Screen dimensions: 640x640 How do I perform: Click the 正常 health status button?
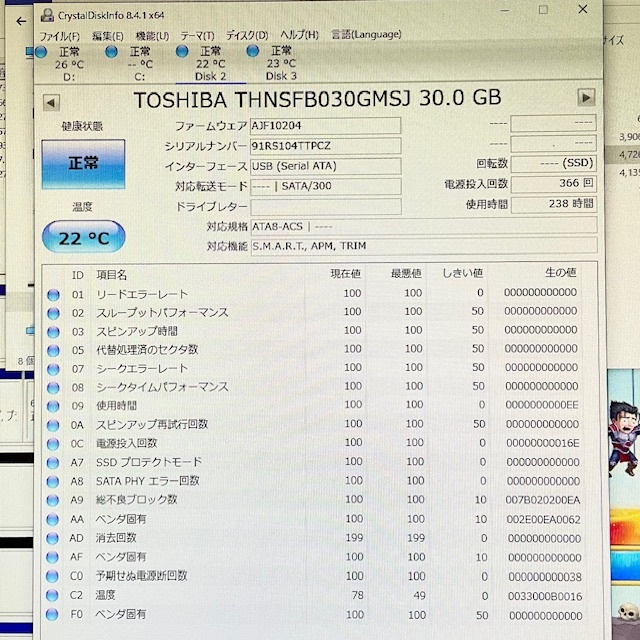point(83,164)
